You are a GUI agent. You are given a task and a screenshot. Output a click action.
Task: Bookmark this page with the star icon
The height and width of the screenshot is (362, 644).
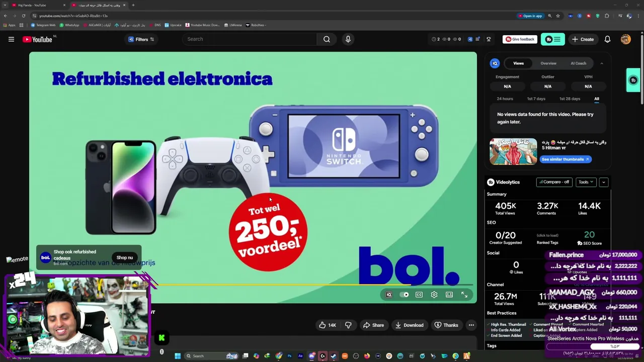point(558,16)
